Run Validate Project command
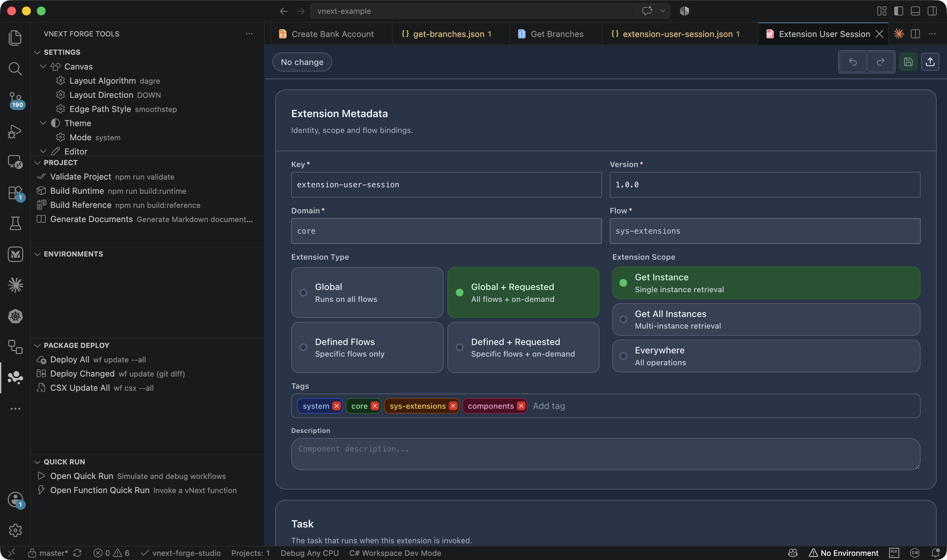This screenshot has width=947, height=560. pos(147,177)
